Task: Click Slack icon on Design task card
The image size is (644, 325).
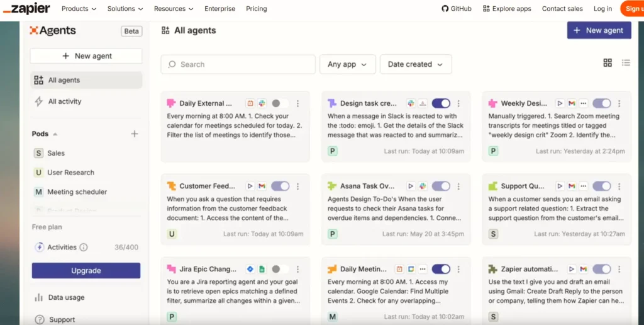Action: (411, 103)
